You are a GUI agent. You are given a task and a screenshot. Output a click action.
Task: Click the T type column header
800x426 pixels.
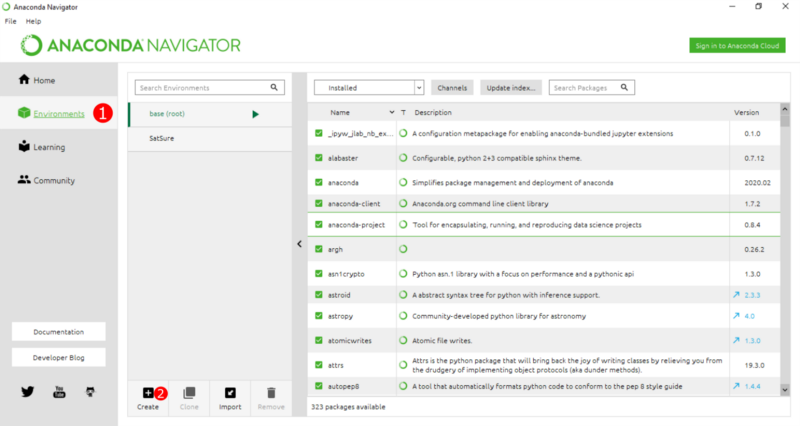403,112
